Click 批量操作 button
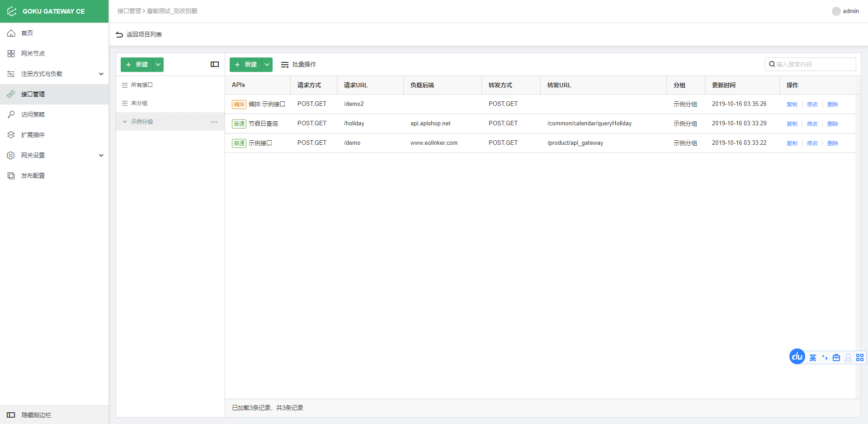This screenshot has width=868, height=424. coord(298,65)
